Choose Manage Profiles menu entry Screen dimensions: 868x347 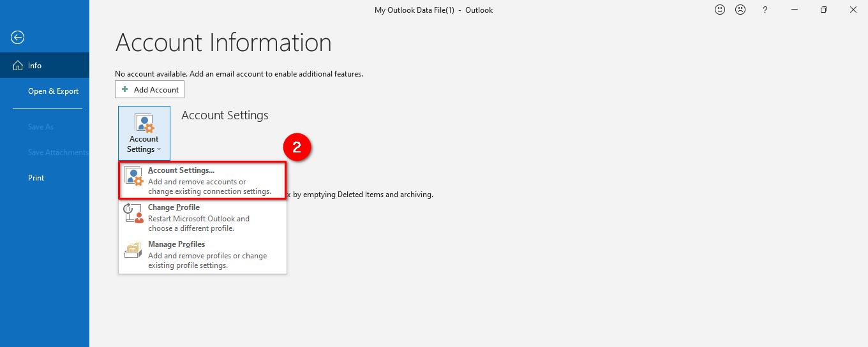202,255
